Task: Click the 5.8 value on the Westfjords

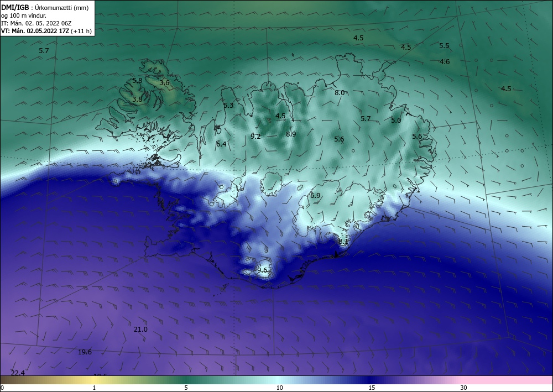Action: [137, 80]
